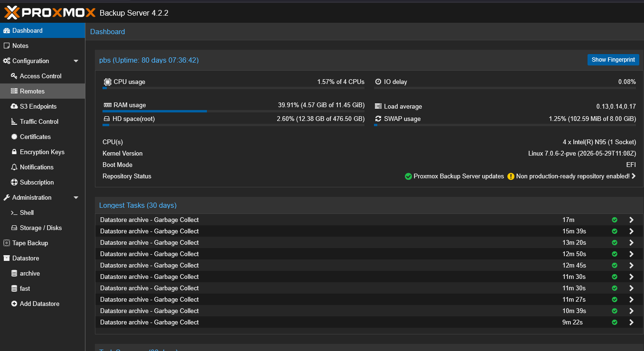The image size is (644, 351).
Task: Open Subscription page
Action: 42,182
